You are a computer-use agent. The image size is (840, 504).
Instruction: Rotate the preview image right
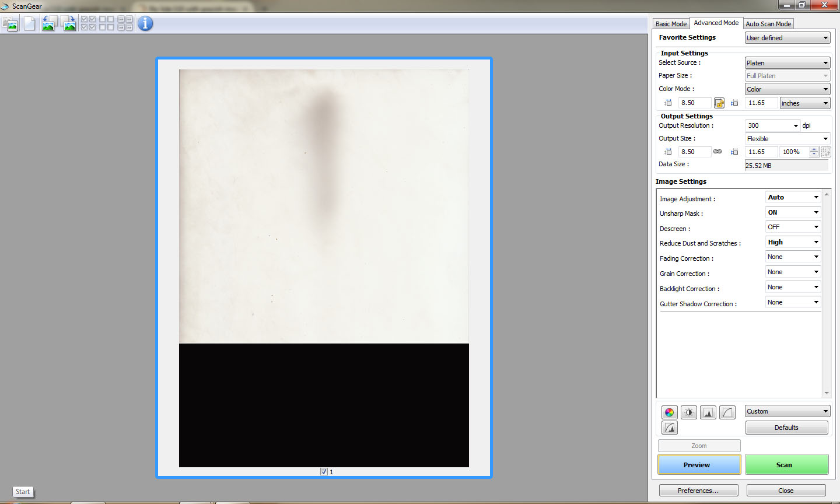[69, 24]
